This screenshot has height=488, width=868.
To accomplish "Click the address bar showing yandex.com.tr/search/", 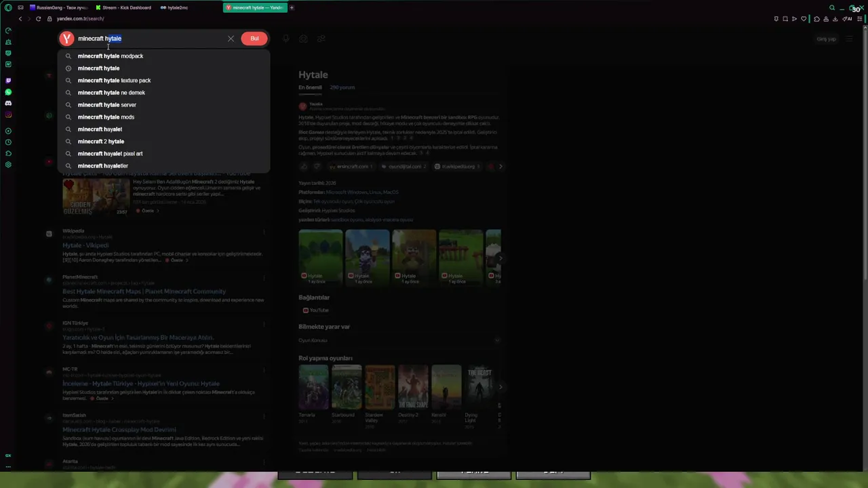I will 80,19.
